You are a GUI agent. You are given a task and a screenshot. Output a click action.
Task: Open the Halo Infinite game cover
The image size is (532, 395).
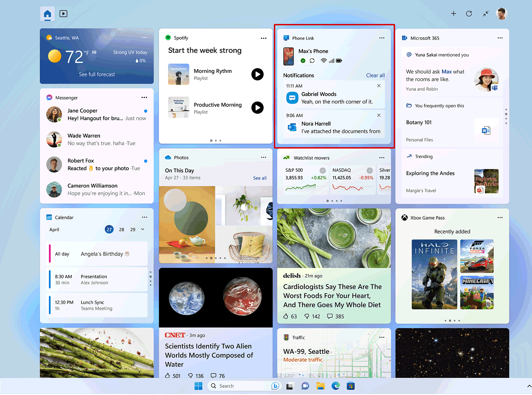[x=434, y=275]
